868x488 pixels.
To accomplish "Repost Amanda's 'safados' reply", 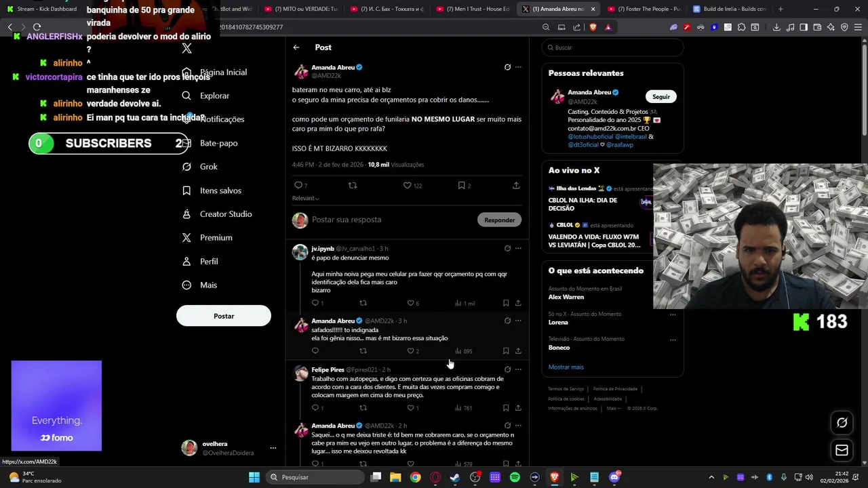I will (x=363, y=351).
